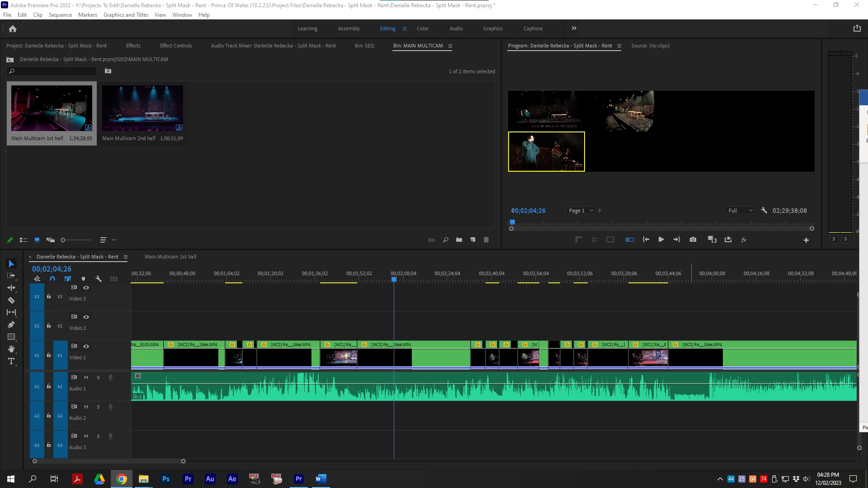Image resolution: width=868 pixels, height=488 pixels.
Task: Open the Page 1 dropdown
Action: [x=580, y=211]
